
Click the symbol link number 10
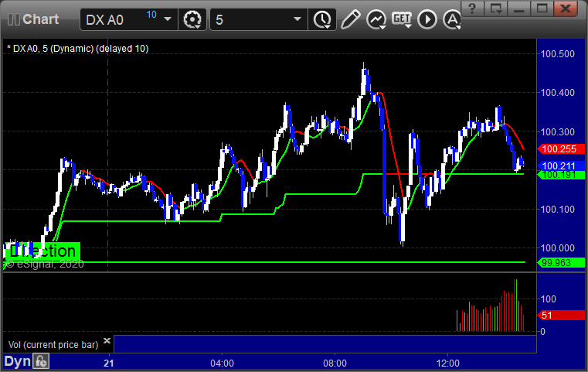point(151,15)
